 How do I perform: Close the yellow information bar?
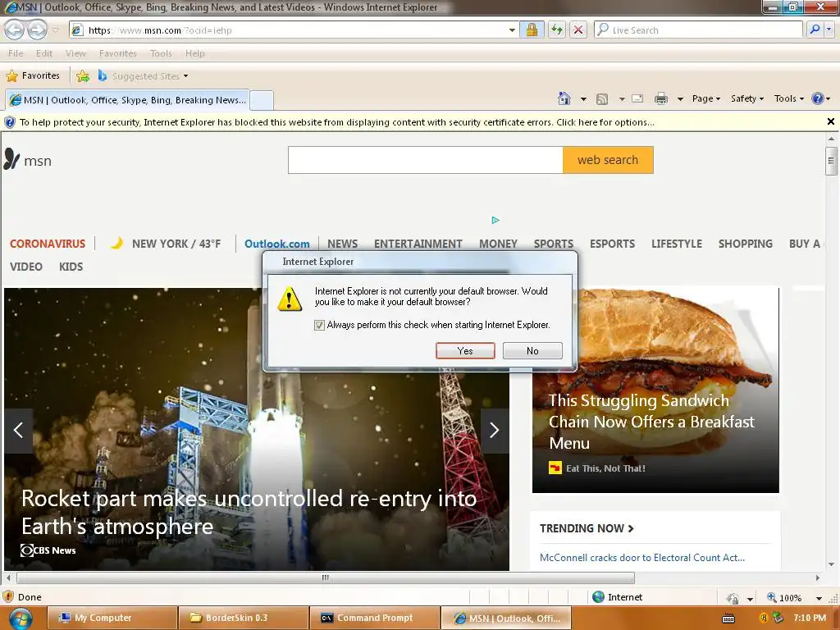point(831,121)
